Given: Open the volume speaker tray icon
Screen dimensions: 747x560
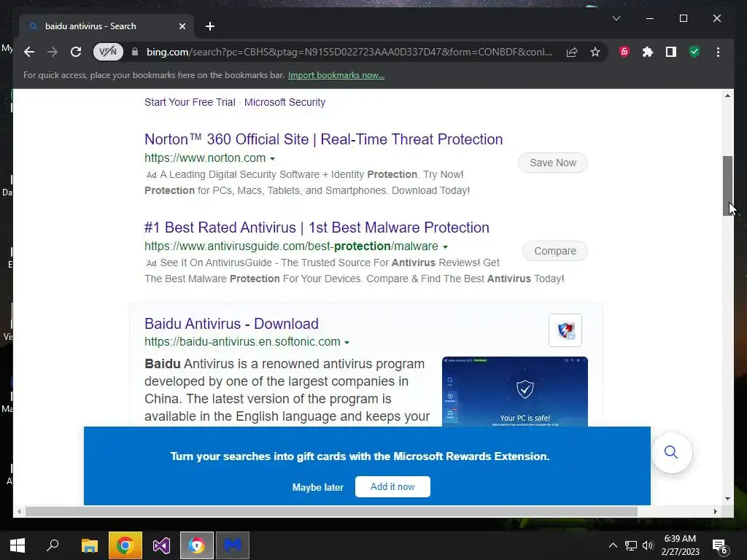Looking at the screenshot, I should click(648, 545).
